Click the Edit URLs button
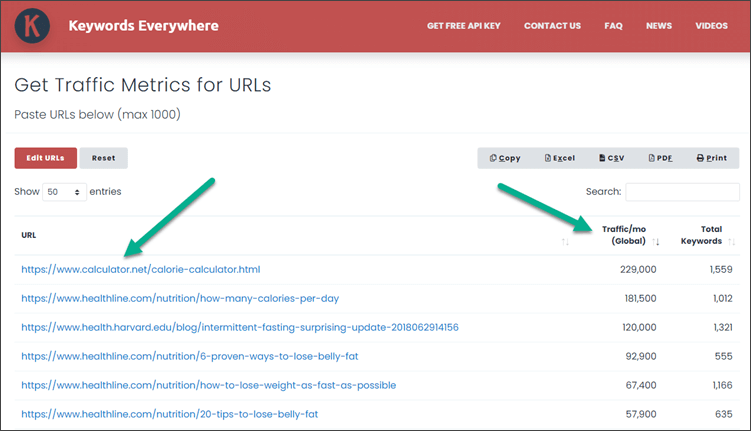This screenshot has width=751, height=431. pyautogui.click(x=46, y=158)
